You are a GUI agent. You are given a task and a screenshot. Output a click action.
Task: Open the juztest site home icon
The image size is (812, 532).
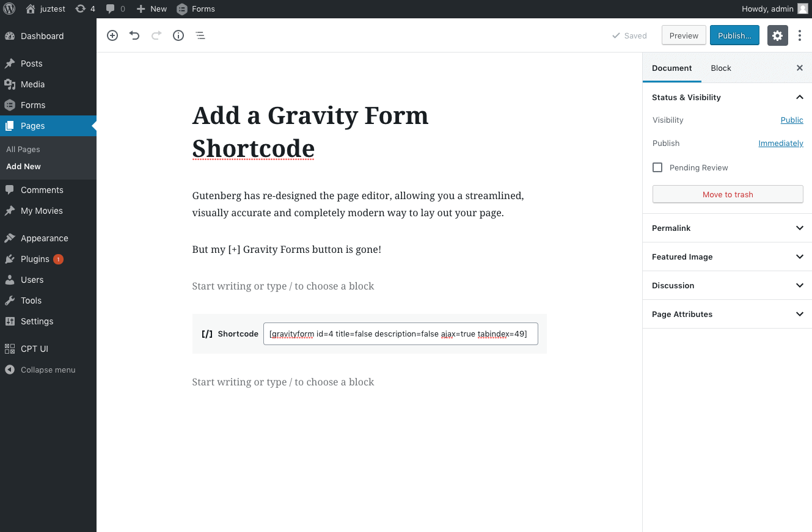click(31, 9)
